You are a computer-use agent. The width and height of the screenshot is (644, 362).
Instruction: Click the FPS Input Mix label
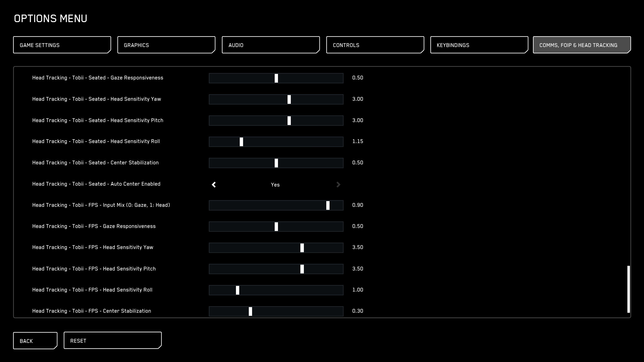click(x=101, y=205)
